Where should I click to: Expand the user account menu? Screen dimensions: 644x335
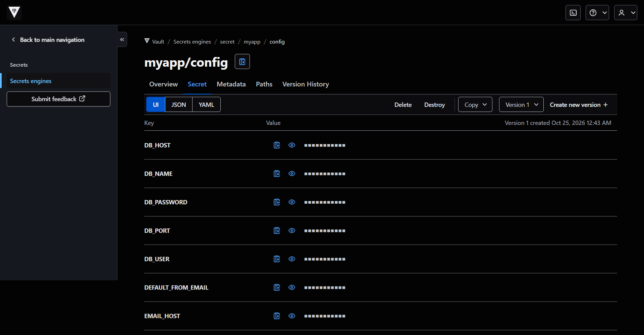[626, 13]
